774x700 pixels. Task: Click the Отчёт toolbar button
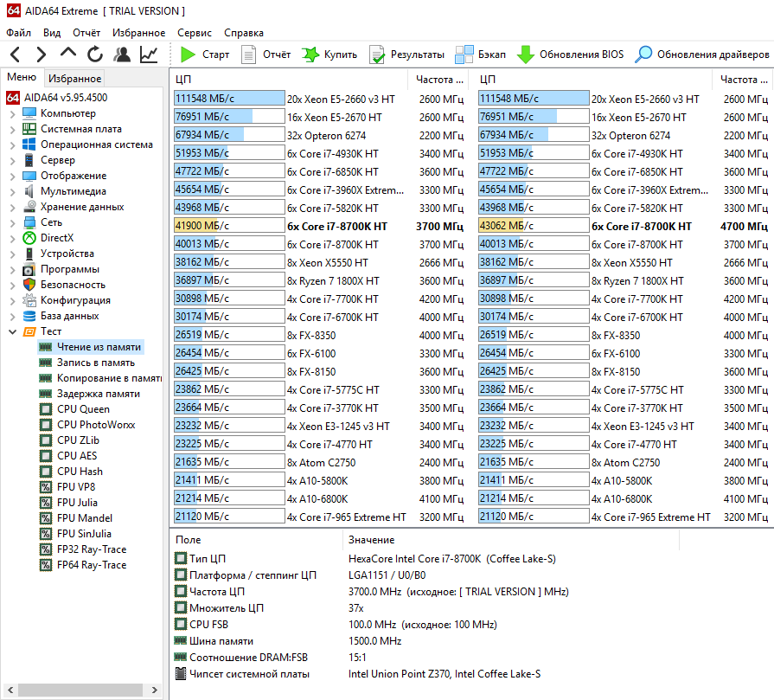(x=265, y=55)
